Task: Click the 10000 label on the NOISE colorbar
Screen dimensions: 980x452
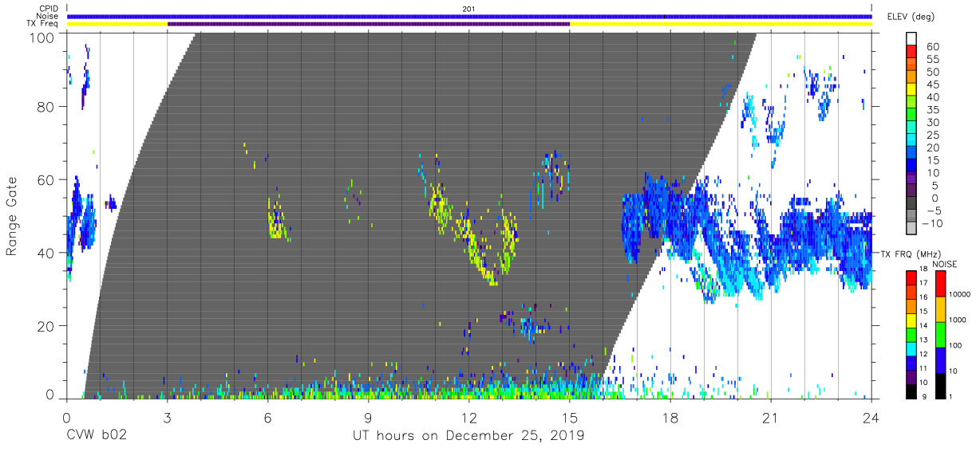Action: (x=960, y=296)
